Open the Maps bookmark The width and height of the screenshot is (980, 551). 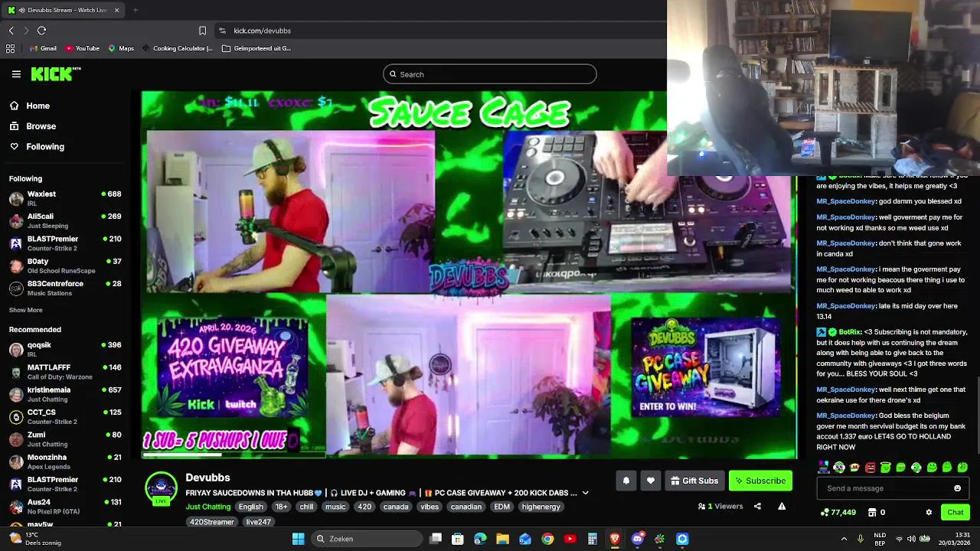[121, 48]
